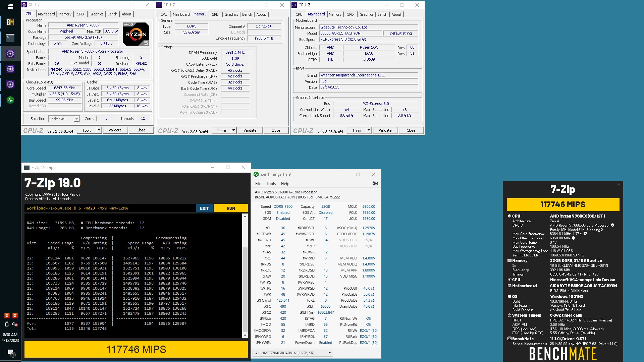The height and width of the screenshot is (362, 644).
Task: Click the Ryzen 5 logo in CPU-Z
Action: pyautogui.click(x=136, y=34)
